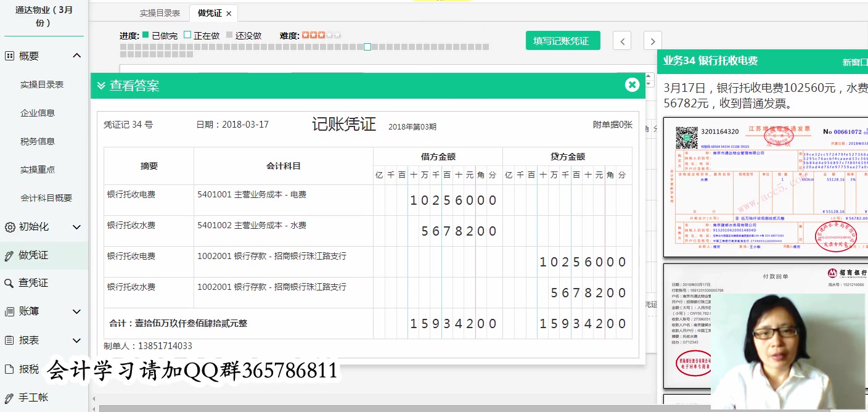
Task: Select the 账簿 ledger book icon
Action: pyautogui.click(x=8, y=311)
